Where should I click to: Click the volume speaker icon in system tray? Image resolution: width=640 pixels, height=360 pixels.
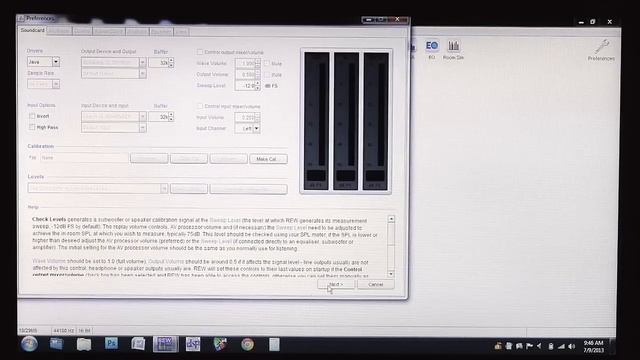click(572, 347)
